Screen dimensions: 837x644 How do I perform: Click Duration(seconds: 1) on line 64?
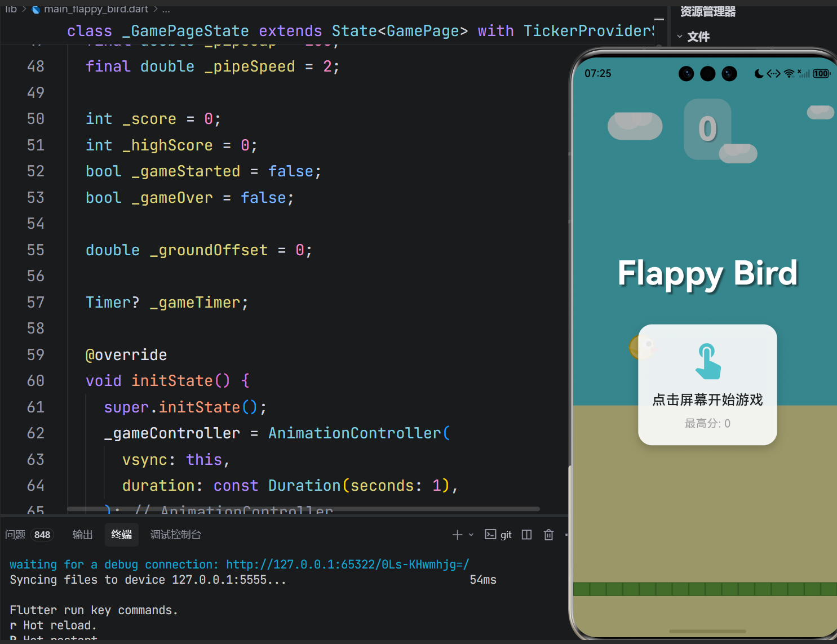click(x=359, y=486)
